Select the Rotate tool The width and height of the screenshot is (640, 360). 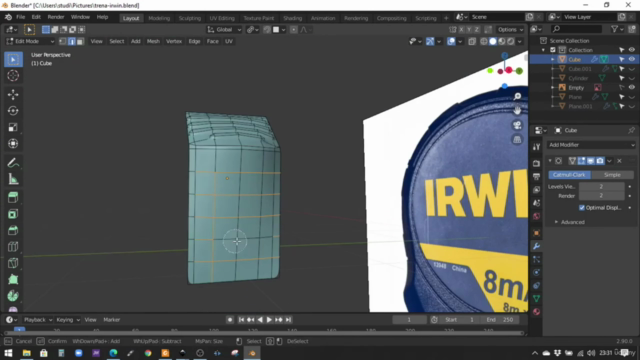coord(13,111)
